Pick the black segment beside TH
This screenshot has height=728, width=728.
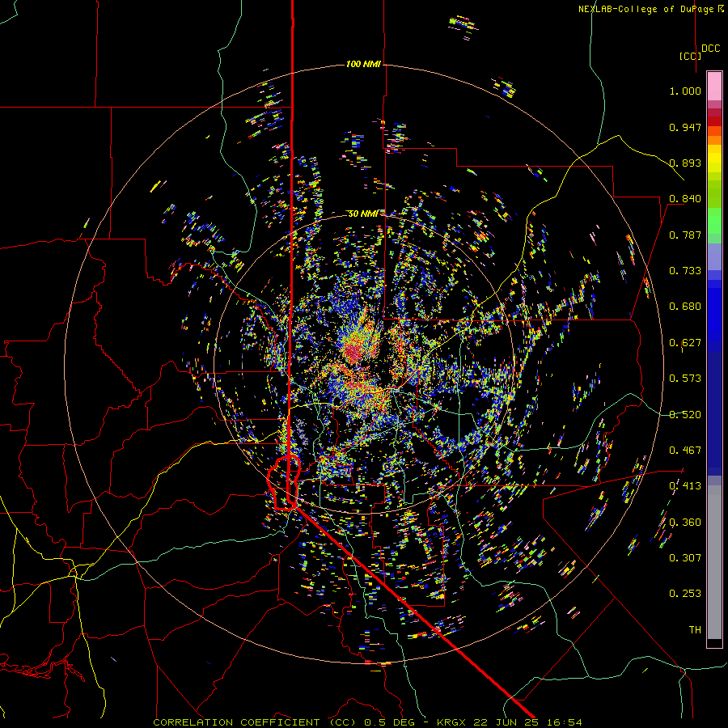click(x=714, y=642)
